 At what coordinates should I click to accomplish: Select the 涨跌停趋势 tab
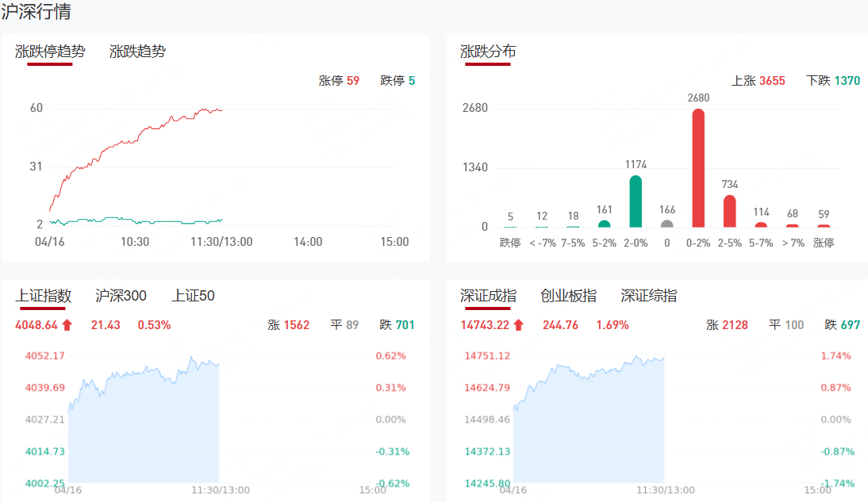coord(50,52)
